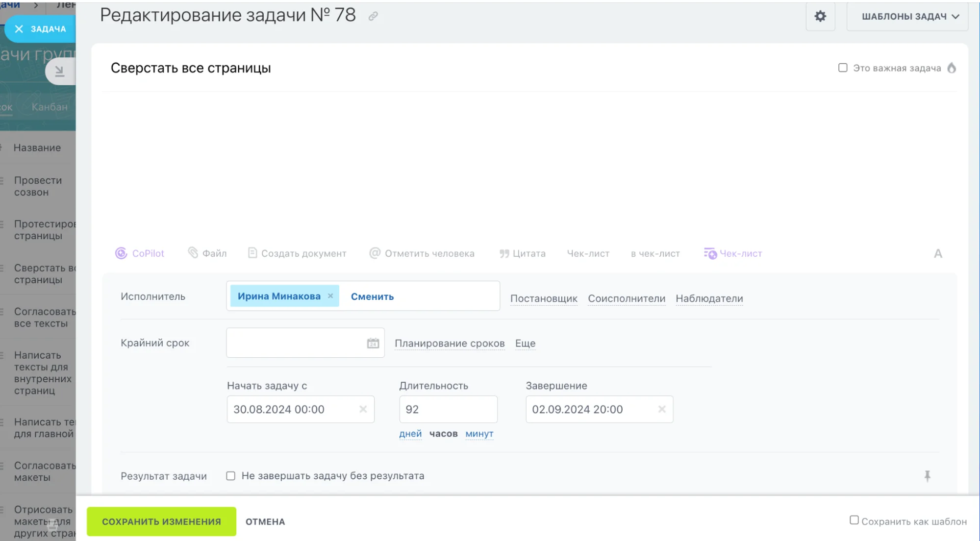Click the СОХРАНИТЬ ИЗМЕНЕНИЯ button

161,521
